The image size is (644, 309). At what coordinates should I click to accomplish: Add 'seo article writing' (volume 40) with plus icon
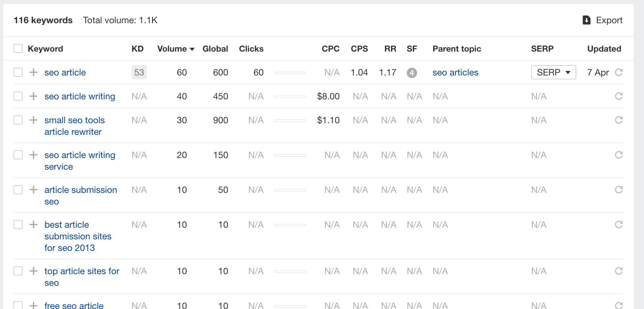click(34, 96)
